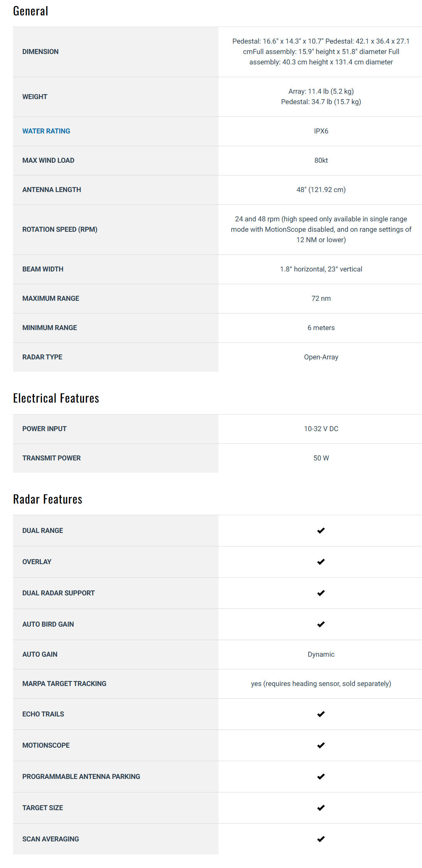Select the Maximum Range row label
Image resolution: width=422 pixels, height=868 pixels.
[50, 298]
